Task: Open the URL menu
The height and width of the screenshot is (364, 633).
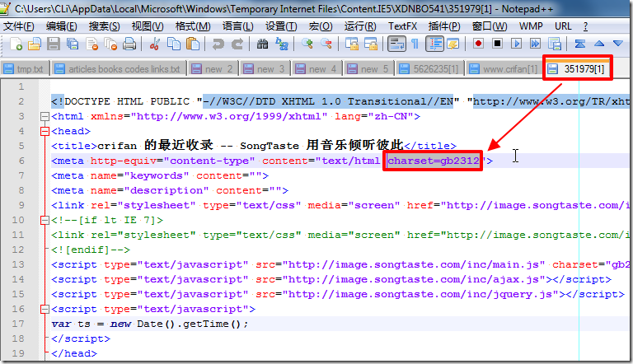Action: [x=563, y=26]
